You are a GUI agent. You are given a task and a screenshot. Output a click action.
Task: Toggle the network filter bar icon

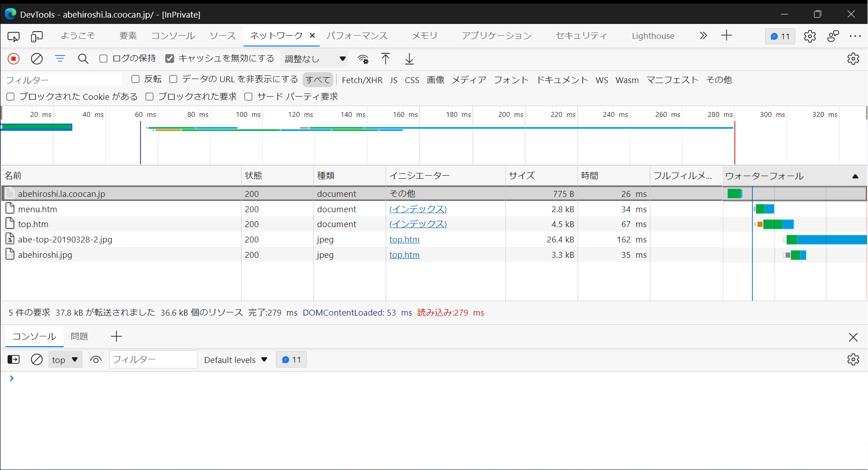pyautogui.click(x=60, y=59)
